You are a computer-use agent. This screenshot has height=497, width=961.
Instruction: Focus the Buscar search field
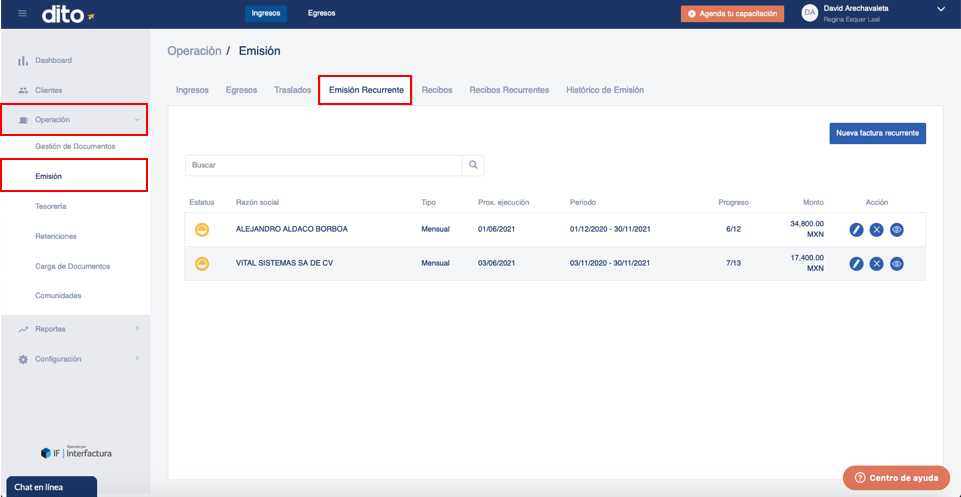tap(324, 165)
